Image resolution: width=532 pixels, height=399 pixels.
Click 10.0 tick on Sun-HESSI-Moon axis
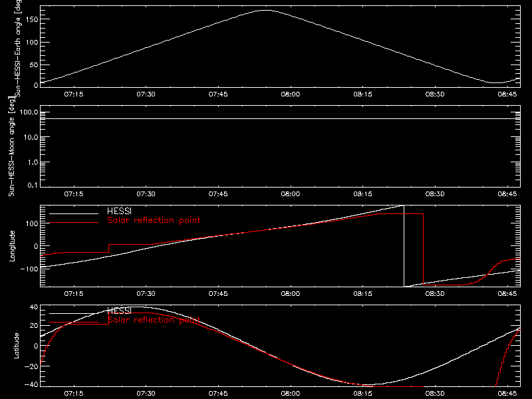point(31,137)
